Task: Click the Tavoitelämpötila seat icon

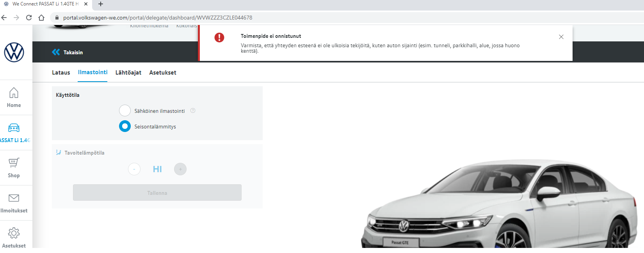Action: (x=59, y=152)
